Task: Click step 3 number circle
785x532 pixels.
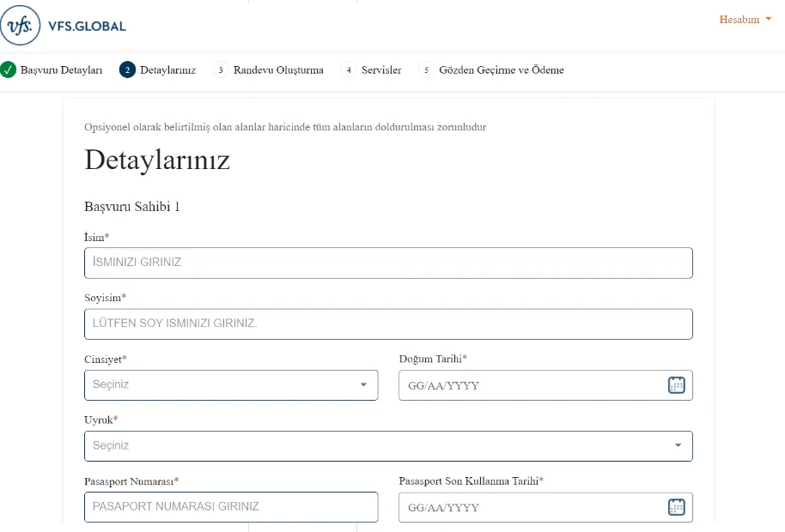Action: coord(221,70)
